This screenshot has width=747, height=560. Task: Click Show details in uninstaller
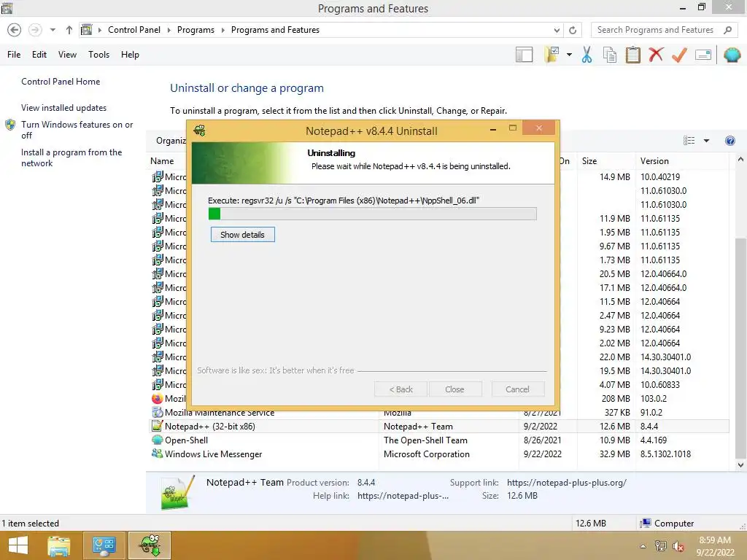(x=242, y=234)
